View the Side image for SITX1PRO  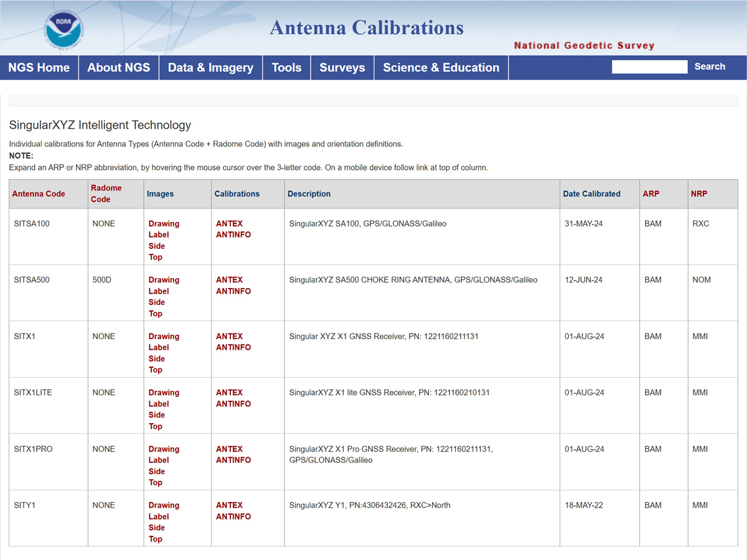click(x=157, y=472)
